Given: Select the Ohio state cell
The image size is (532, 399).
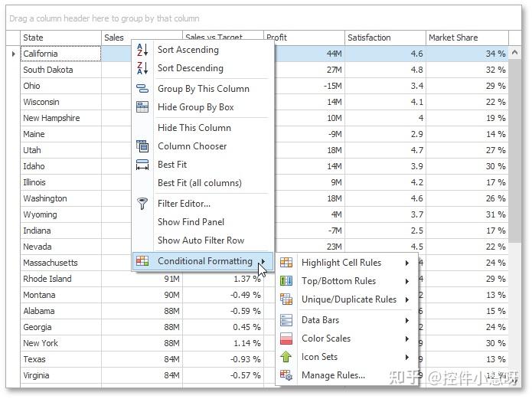Looking at the screenshot, I should [60, 86].
